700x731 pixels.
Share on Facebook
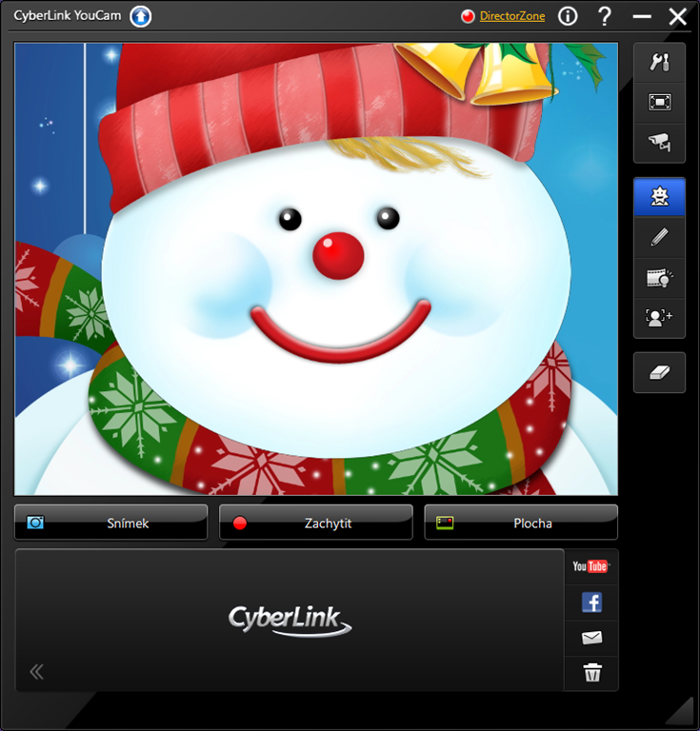(x=591, y=602)
